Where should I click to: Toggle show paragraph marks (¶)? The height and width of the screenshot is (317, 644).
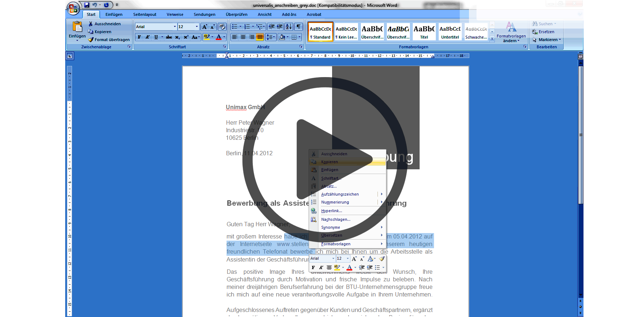[299, 27]
